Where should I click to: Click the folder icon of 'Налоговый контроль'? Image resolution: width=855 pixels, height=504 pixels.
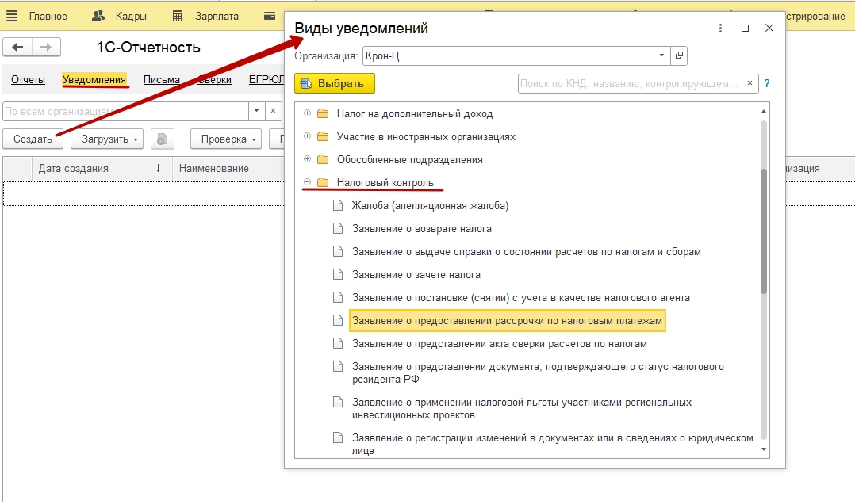tap(323, 182)
